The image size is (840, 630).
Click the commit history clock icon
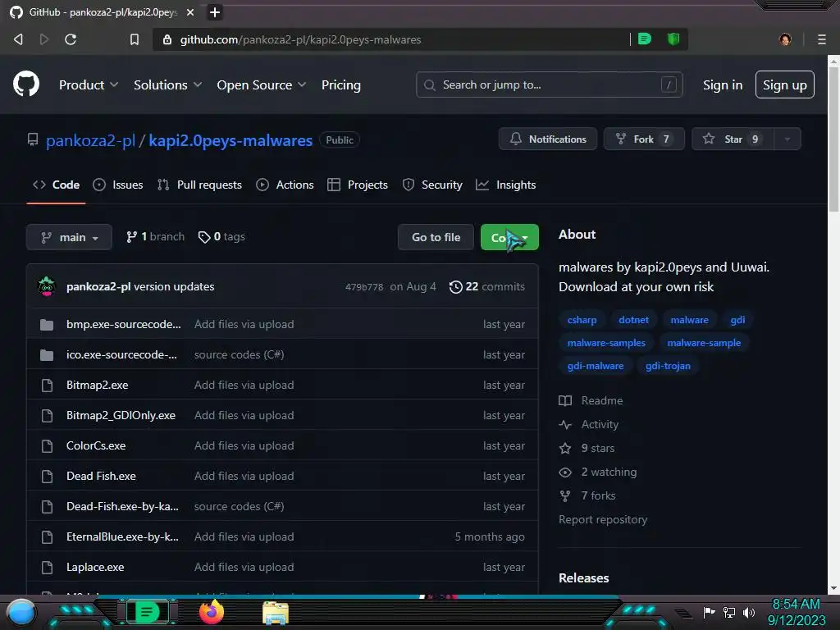click(x=455, y=286)
